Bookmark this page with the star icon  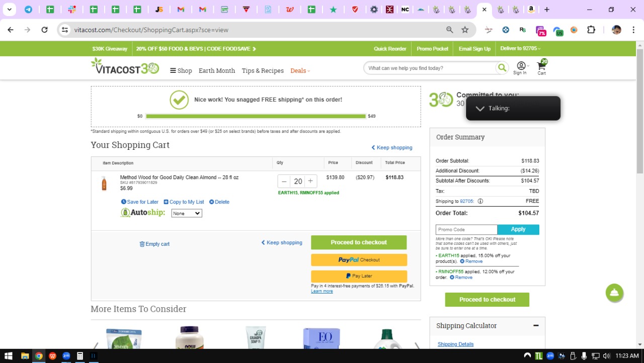point(465,30)
